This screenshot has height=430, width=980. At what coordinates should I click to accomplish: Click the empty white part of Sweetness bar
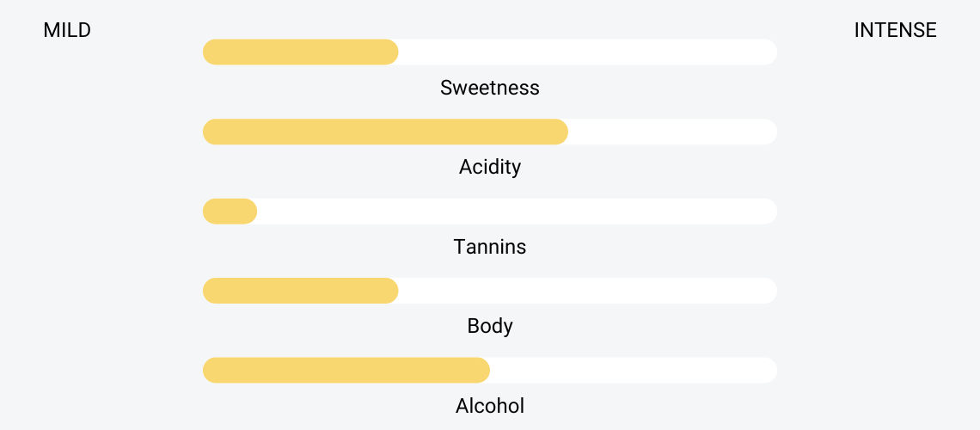coord(588,52)
